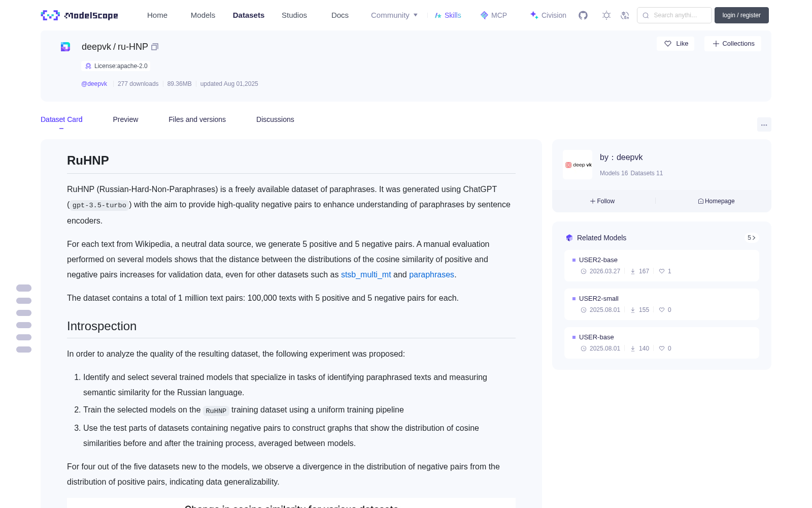Viewport: 812px width, 508px height.
Task: Click the deepvk dataset avatar icon
Action: (x=65, y=47)
